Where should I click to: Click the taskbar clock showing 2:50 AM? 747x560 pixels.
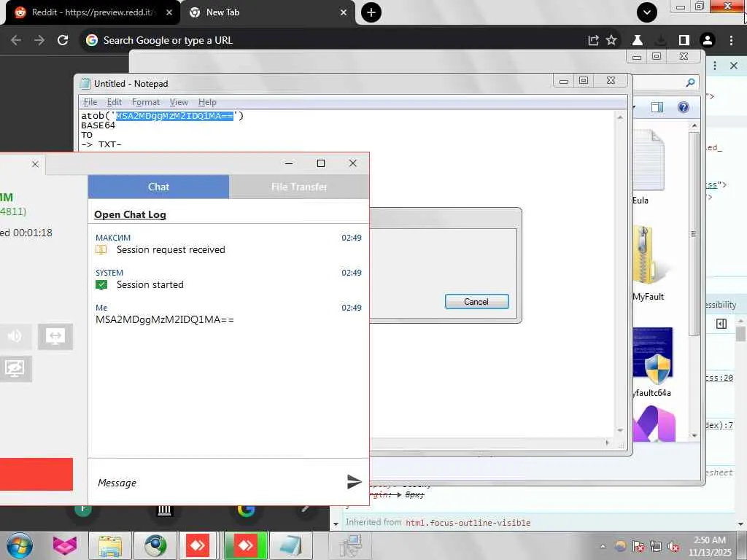tap(709, 546)
